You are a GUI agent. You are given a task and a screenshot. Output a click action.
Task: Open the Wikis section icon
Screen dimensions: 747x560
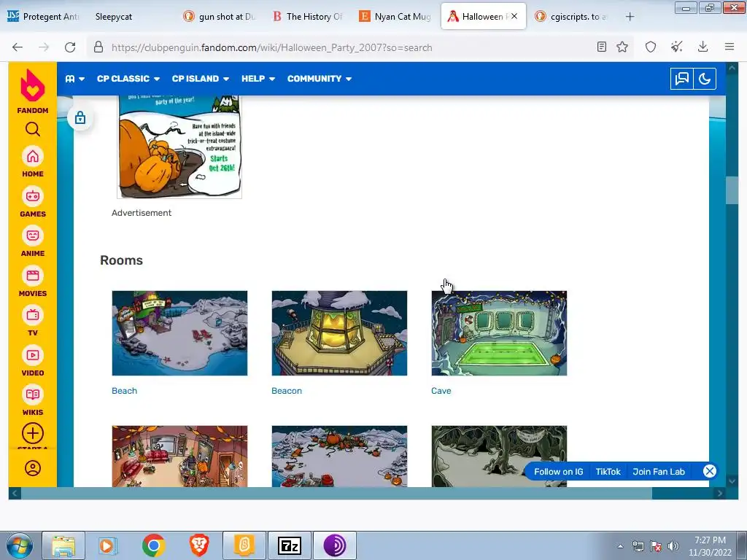point(32,394)
